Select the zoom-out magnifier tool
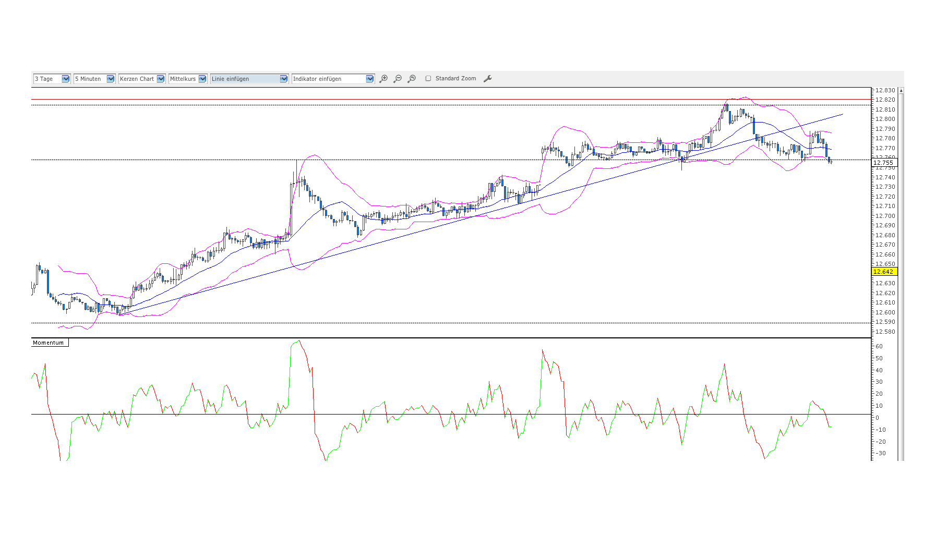 click(398, 78)
